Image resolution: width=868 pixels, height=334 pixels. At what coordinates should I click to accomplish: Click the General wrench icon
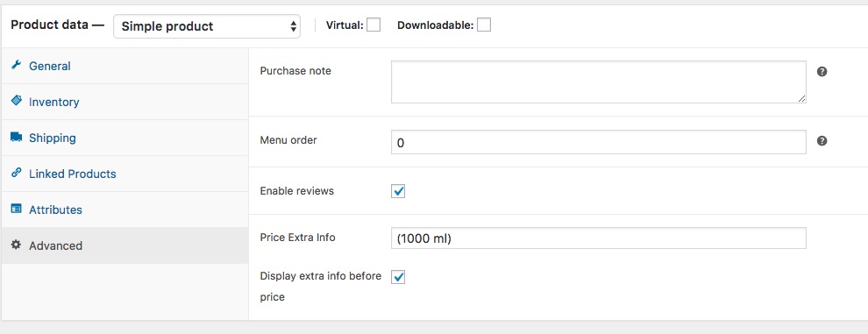[x=16, y=65]
